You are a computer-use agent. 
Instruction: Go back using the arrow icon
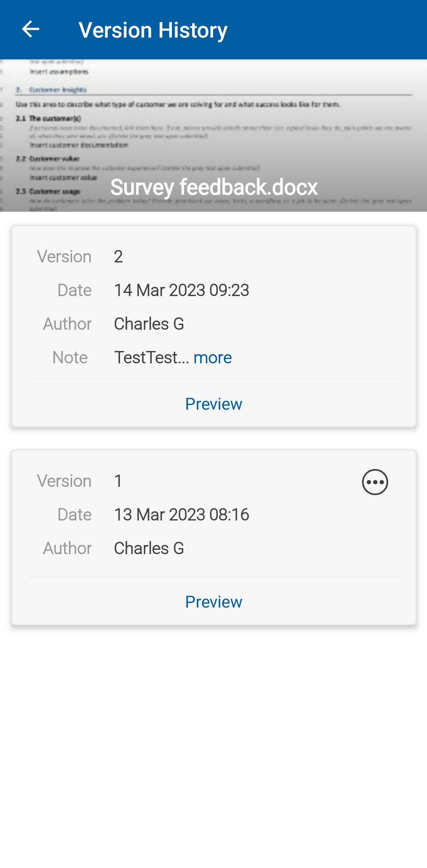30,29
